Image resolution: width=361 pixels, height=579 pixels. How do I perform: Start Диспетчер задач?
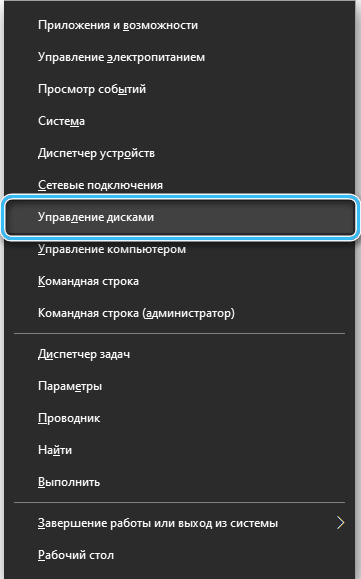(180, 354)
